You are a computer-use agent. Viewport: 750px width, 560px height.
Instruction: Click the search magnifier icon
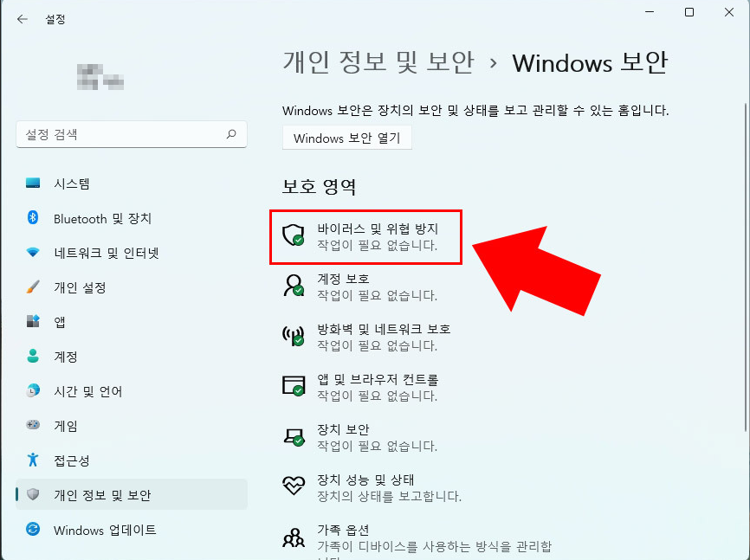[x=231, y=134]
